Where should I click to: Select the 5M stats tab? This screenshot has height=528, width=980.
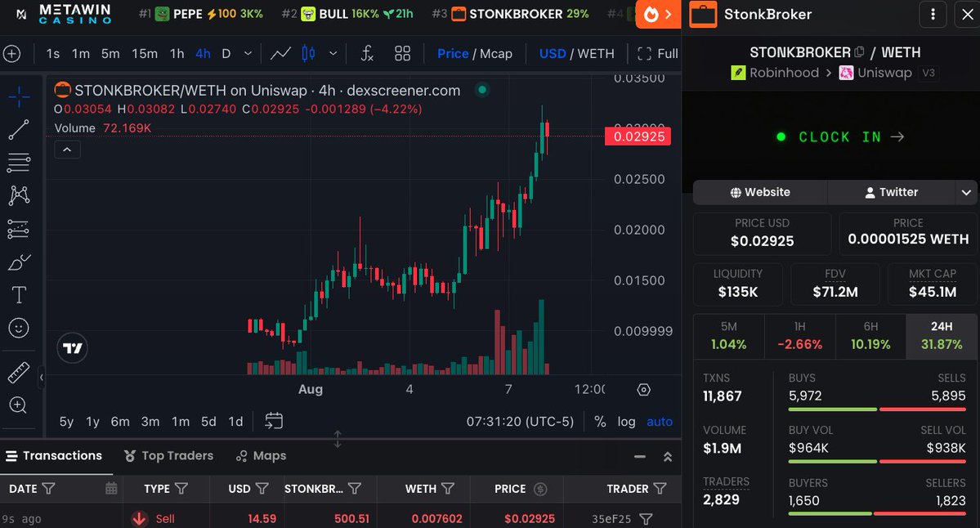(x=729, y=336)
